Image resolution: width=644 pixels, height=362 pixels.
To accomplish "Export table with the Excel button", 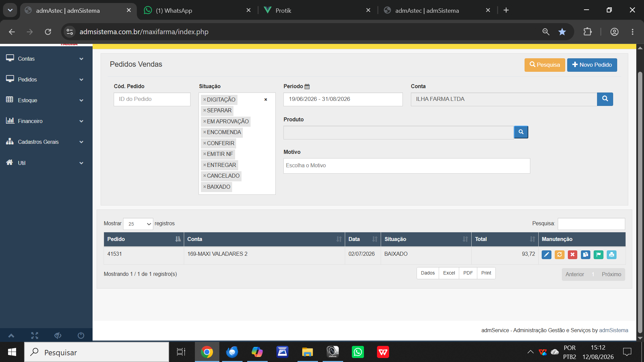I will (449, 273).
